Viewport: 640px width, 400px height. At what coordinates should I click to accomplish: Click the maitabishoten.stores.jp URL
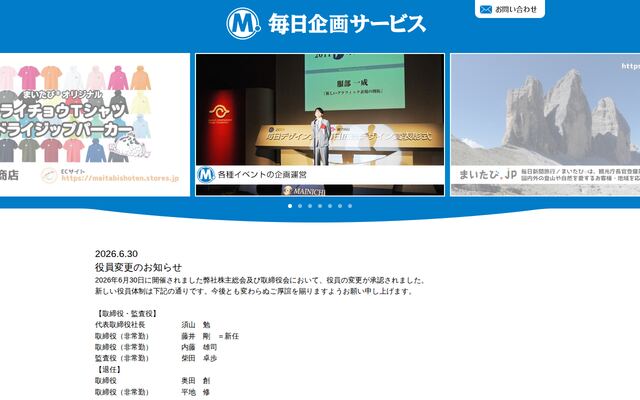pyautogui.click(x=120, y=178)
